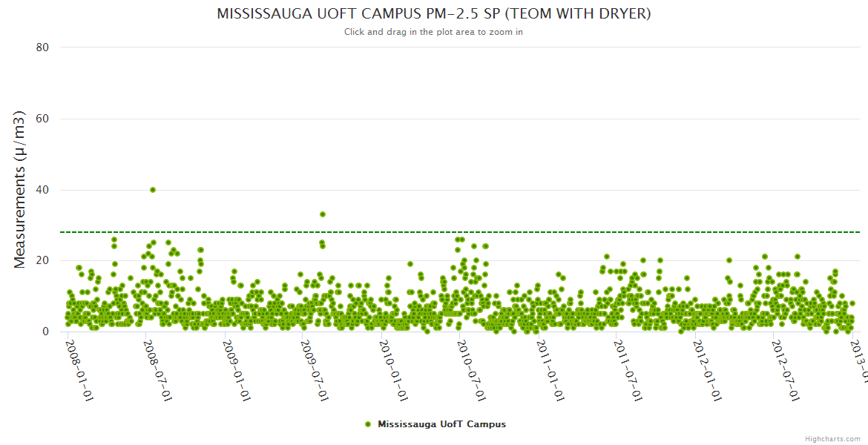Click the 40 y-axis tick label
The height and width of the screenshot is (445, 868).
pos(42,190)
